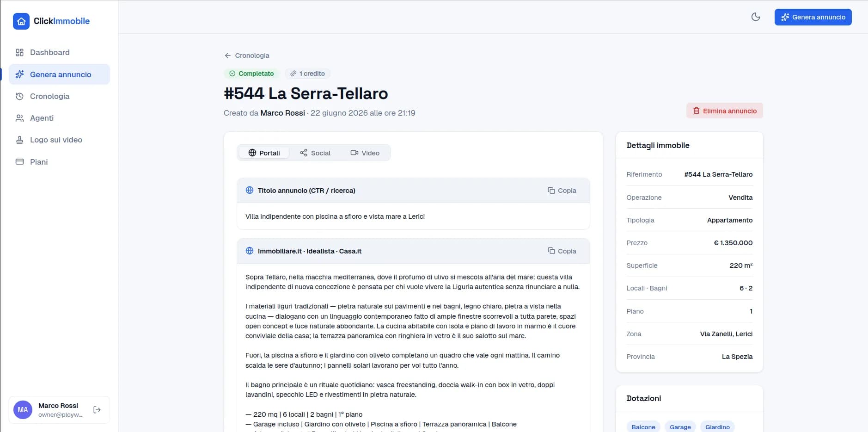This screenshot has width=868, height=432.
Task: Open Dashboard in the sidebar
Action: (59, 52)
